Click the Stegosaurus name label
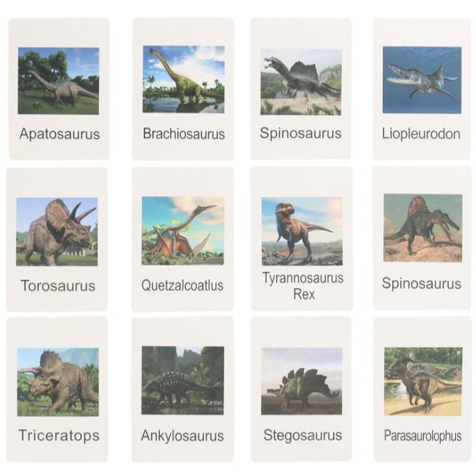The image size is (476, 476). [x=303, y=436]
